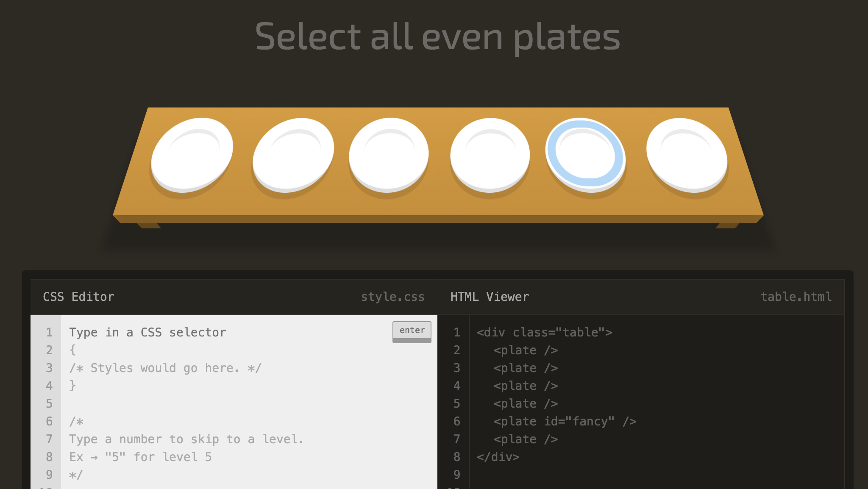Click the blue-rimmed fancy plate
Viewport: 868px width, 489px height.
click(x=585, y=154)
